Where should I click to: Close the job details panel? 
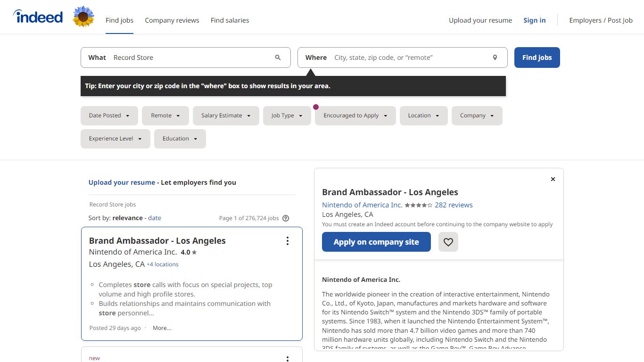click(553, 179)
